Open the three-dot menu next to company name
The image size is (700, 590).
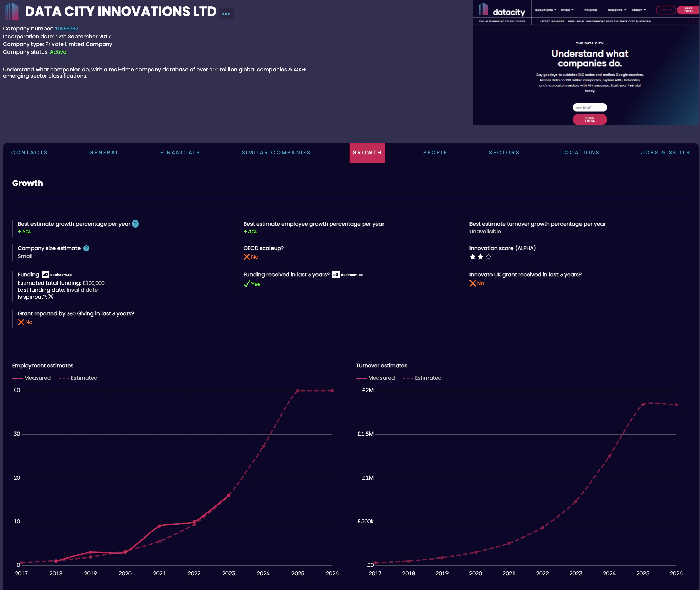tap(226, 14)
